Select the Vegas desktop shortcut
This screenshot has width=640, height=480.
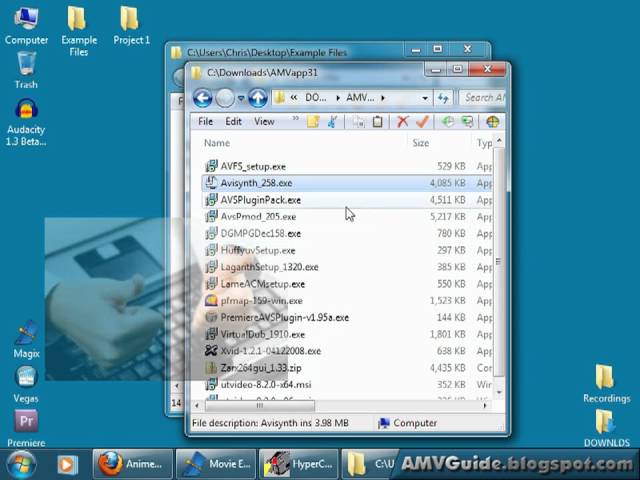pos(26,384)
